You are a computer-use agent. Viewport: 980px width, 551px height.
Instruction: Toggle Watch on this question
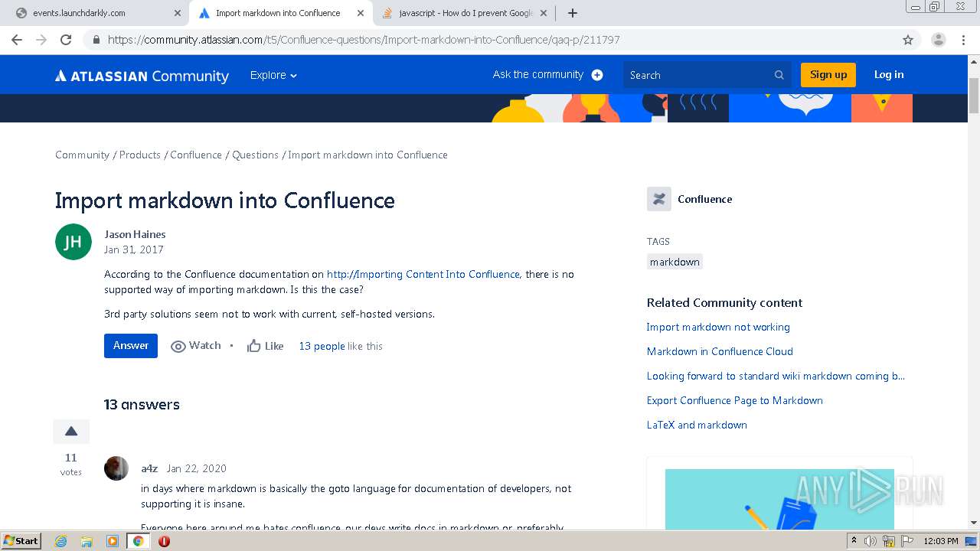point(195,346)
